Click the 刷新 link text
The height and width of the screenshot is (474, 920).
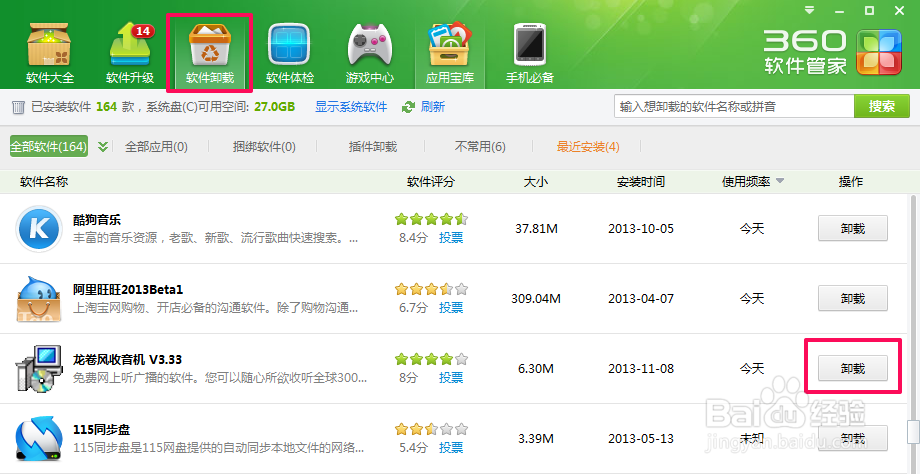[x=433, y=107]
